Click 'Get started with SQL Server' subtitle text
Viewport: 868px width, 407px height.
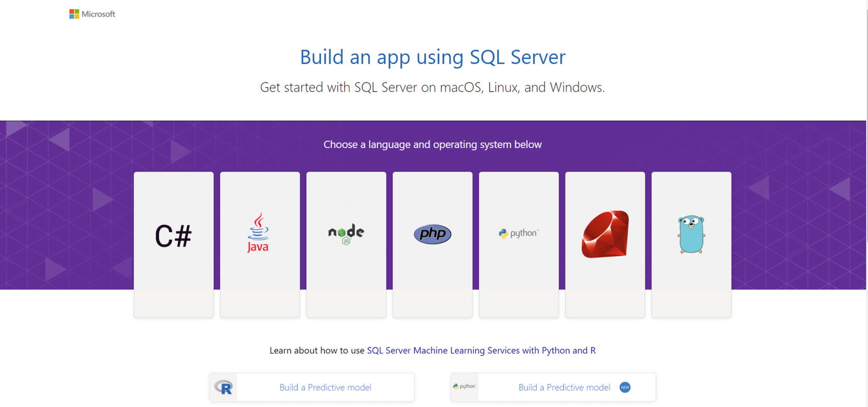click(433, 87)
